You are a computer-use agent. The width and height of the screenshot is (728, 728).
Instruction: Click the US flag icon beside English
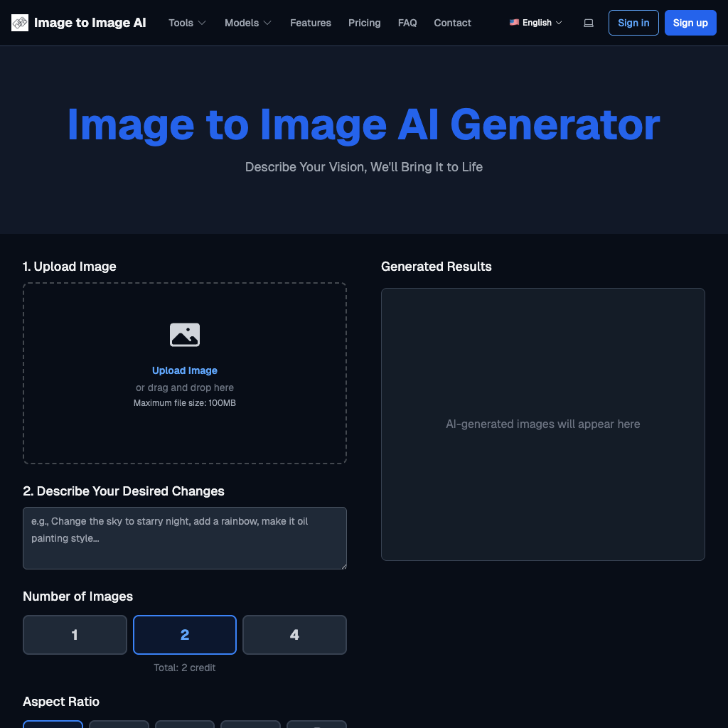click(514, 22)
